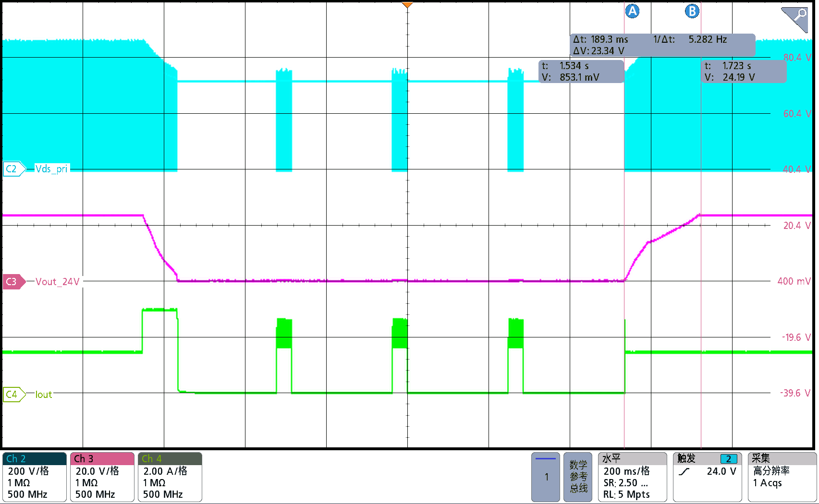Click the 2.00 A/格 scale value
The height and width of the screenshot is (504, 819).
click(165, 471)
